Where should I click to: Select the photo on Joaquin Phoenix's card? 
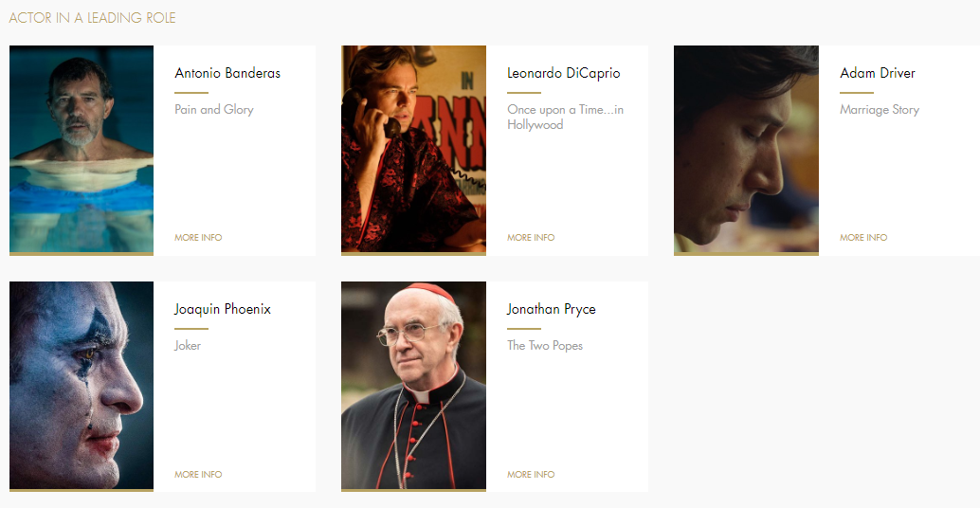click(82, 386)
